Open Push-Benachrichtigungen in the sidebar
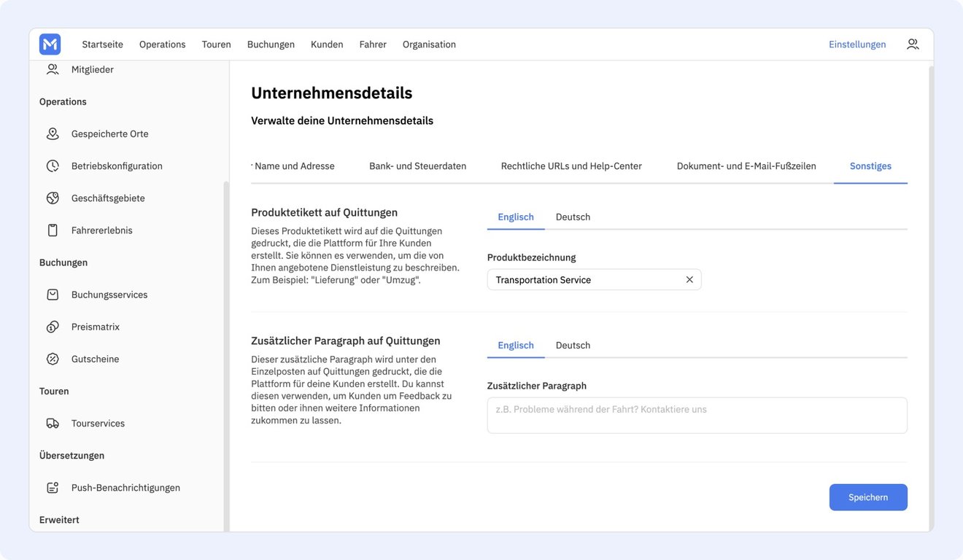This screenshot has height=560, width=963. (x=125, y=488)
